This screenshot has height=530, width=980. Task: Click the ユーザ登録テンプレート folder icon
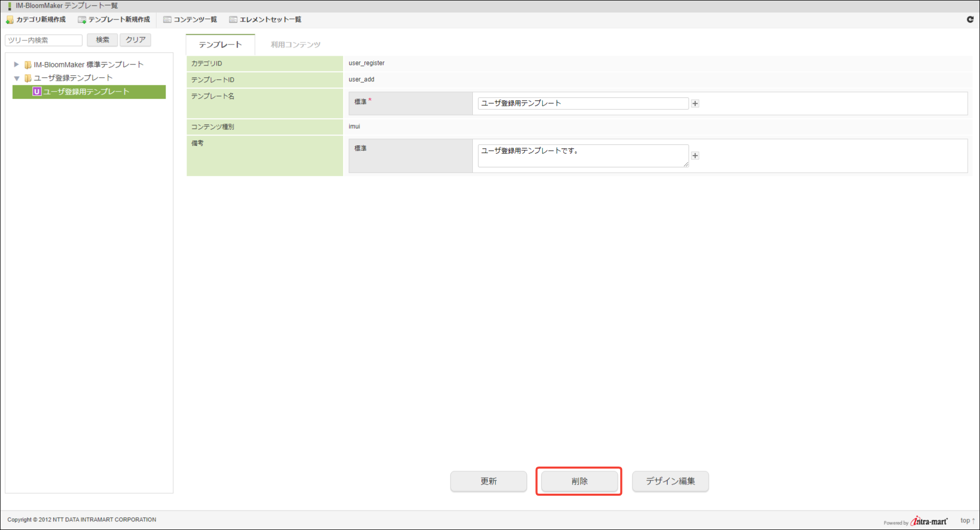28,78
